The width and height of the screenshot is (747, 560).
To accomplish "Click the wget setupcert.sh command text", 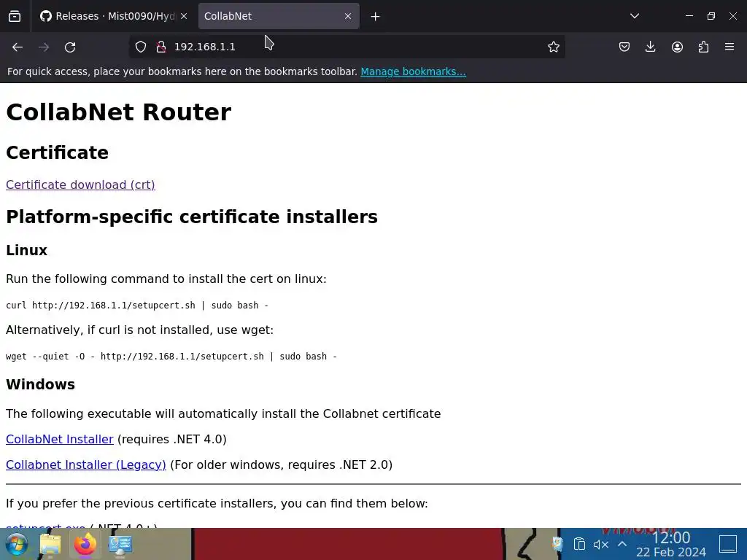I will [x=171, y=356].
